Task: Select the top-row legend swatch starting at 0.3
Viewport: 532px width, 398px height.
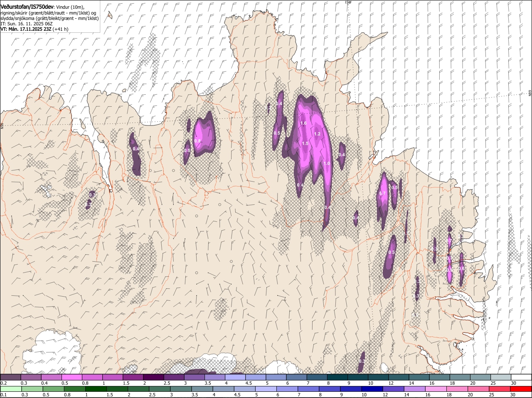Action: (x=31, y=377)
